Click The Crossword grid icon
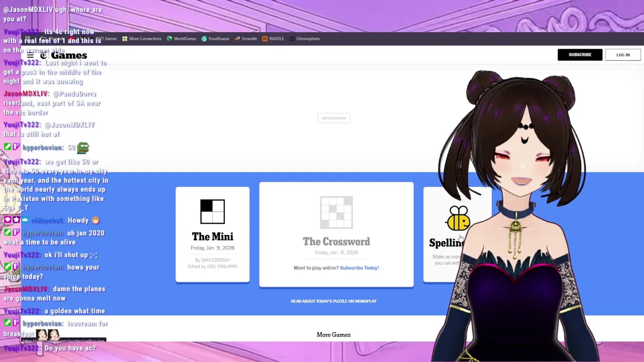 336,212
